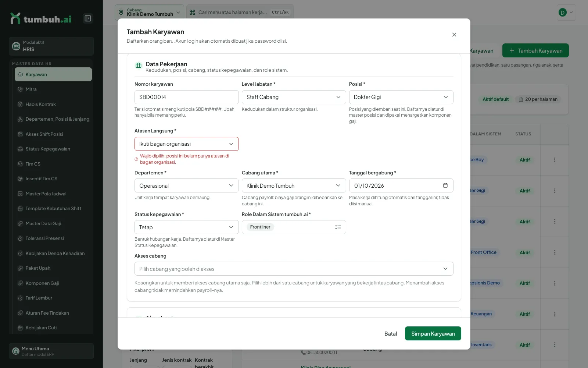Collapse the sidebar panel icon

click(88, 18)
